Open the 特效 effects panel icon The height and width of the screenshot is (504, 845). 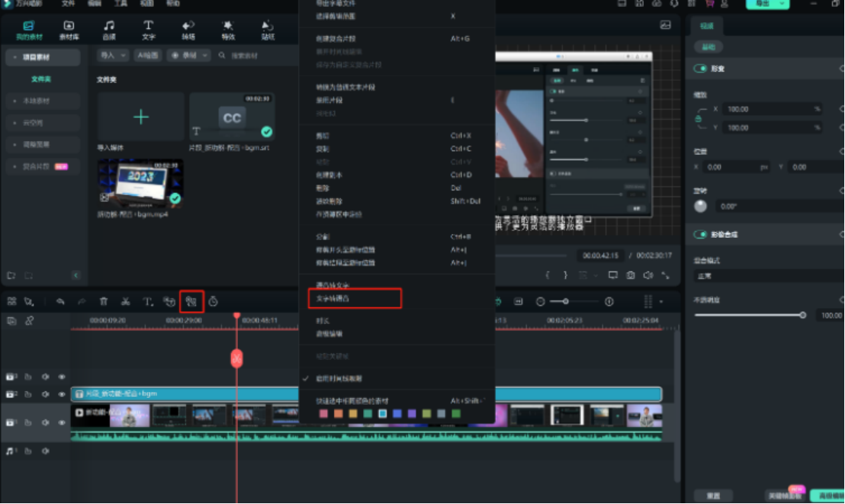227,29
